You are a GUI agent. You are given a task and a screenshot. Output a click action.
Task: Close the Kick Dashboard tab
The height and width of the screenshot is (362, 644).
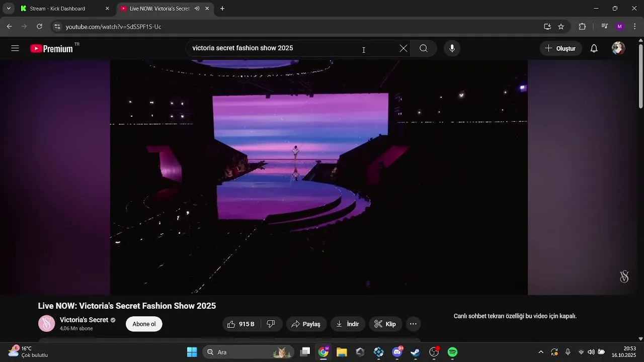(107, 9)
